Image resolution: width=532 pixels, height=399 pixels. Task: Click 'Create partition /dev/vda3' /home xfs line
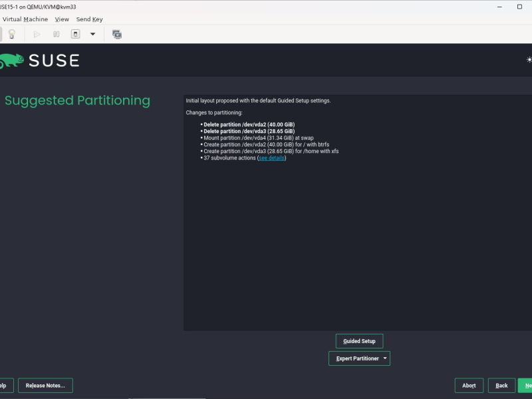point(271,152)
